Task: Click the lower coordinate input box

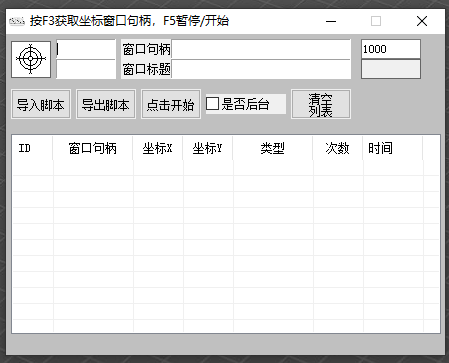Action: pos(86,69)
